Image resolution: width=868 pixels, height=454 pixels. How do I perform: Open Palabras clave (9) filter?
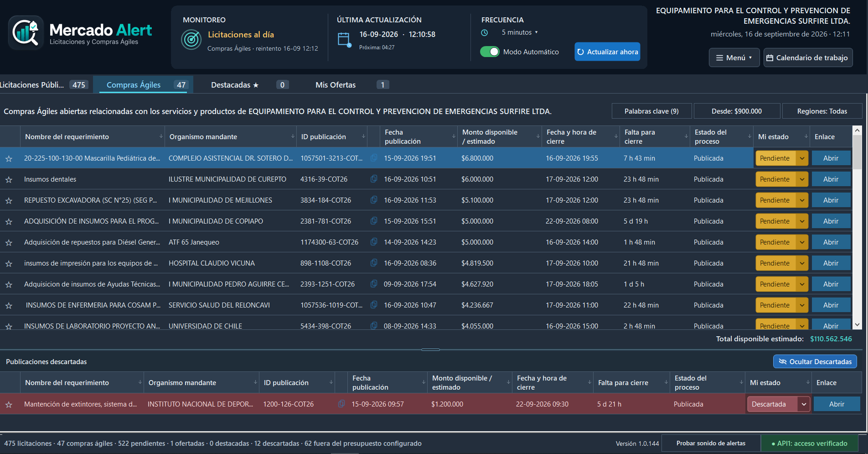651,111
